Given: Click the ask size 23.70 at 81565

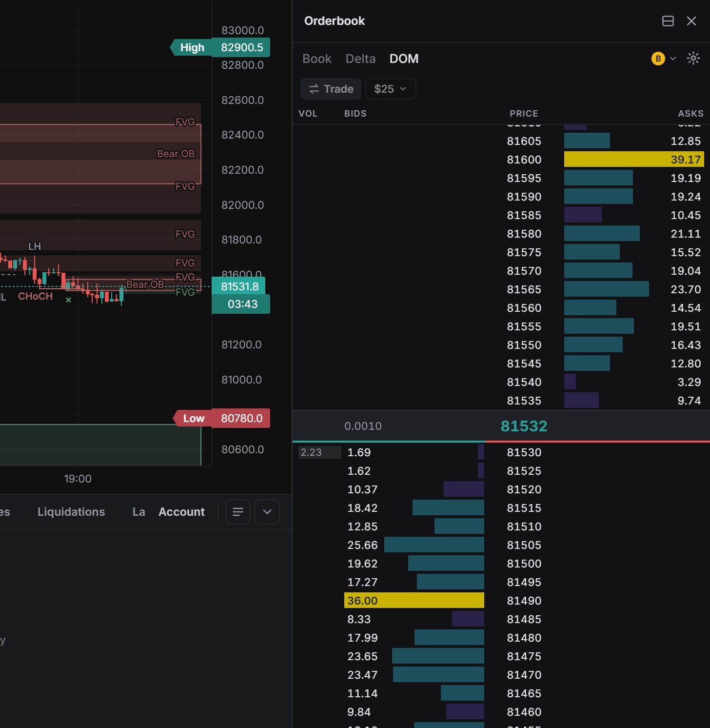Looking at the screenshot, I should coord(686,289).
